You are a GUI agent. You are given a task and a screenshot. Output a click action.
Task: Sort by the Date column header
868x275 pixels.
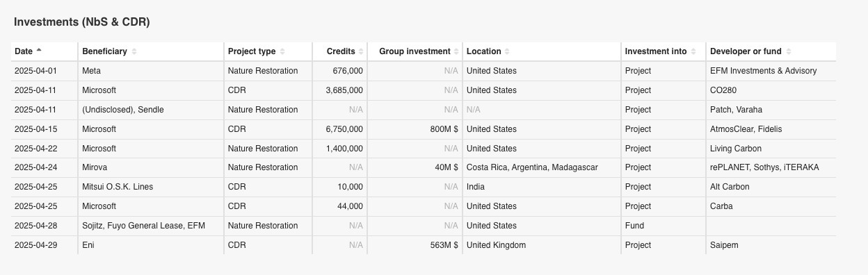click(x=45, y=51)
